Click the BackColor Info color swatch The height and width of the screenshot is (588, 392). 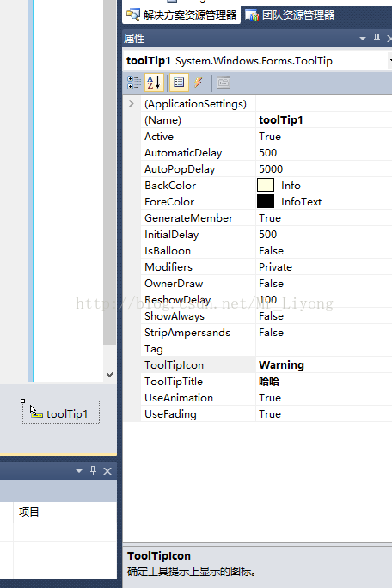(266, 185)
